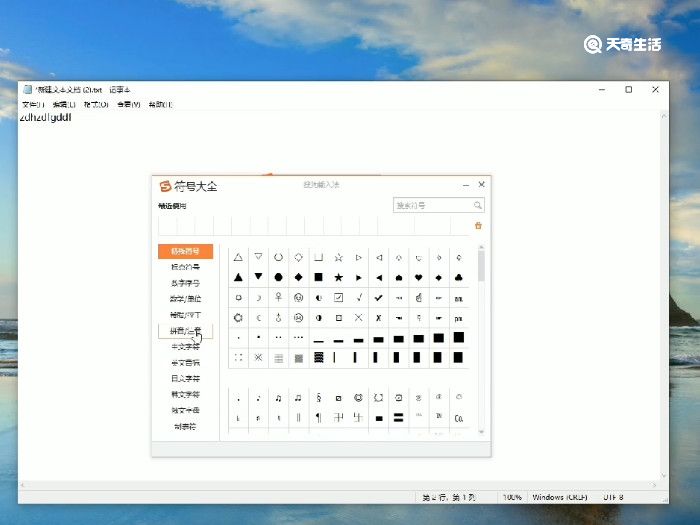The height and width of the screenshot is (525, 700).
Task: Open Notepad's 编辑 menu
Action: [x=64, y=104]
